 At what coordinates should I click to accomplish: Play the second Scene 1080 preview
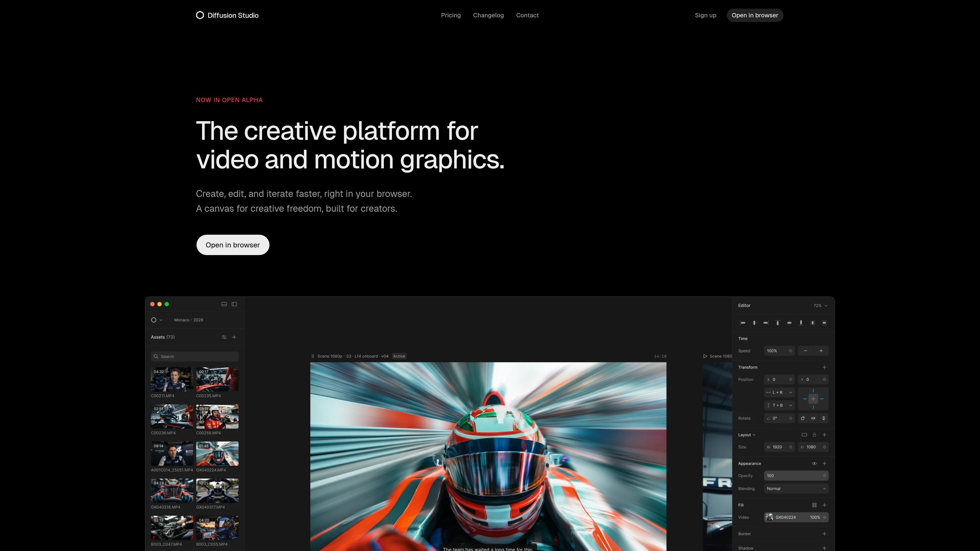click(705, 356)
